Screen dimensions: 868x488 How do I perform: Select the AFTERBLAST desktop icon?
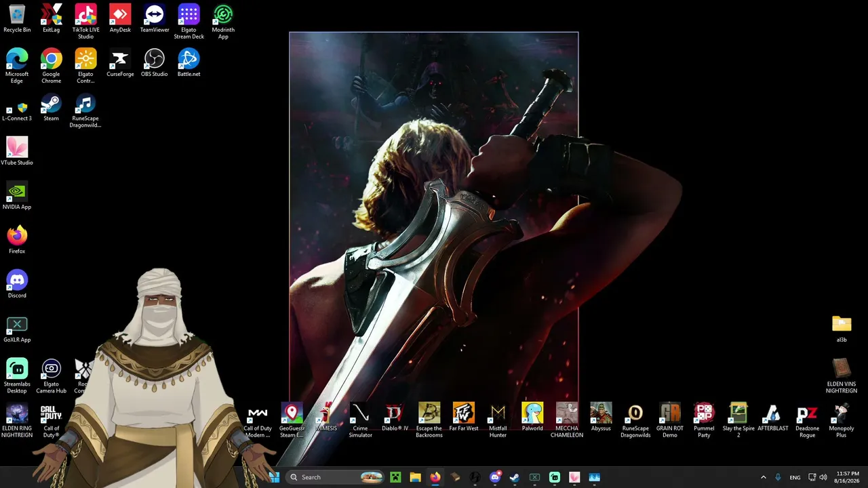pyautogui.click(x=773, y=417)
